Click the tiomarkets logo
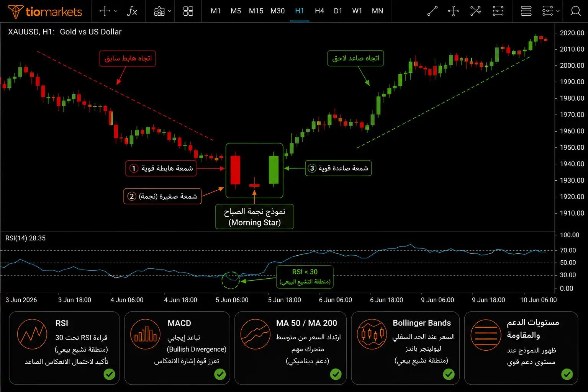The width and height of the screenshot is (588, 392). click(x=45, y=11)
